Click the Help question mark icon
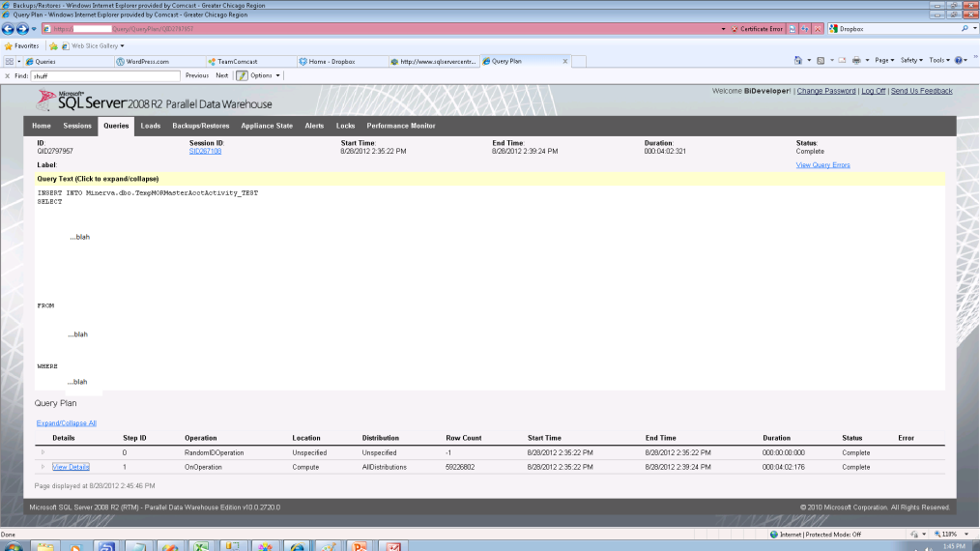 pyautogui.click(x=959, y=61)
